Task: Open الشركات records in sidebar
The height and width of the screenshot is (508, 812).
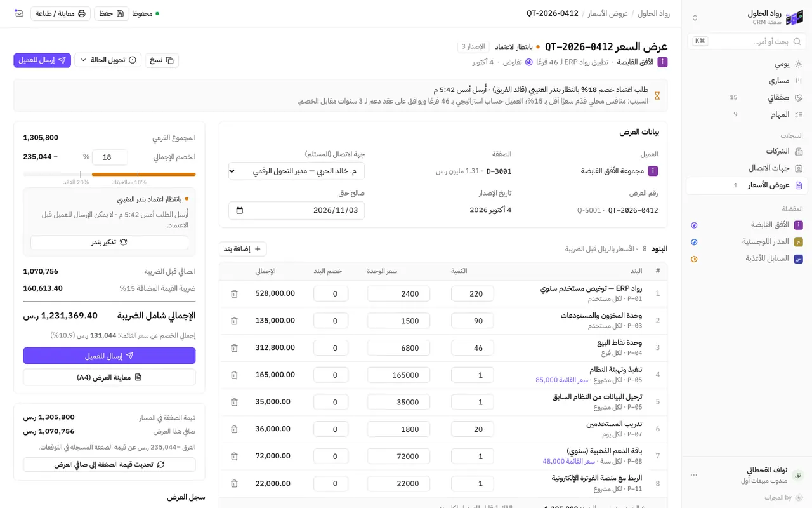Action: coord(747,151)
